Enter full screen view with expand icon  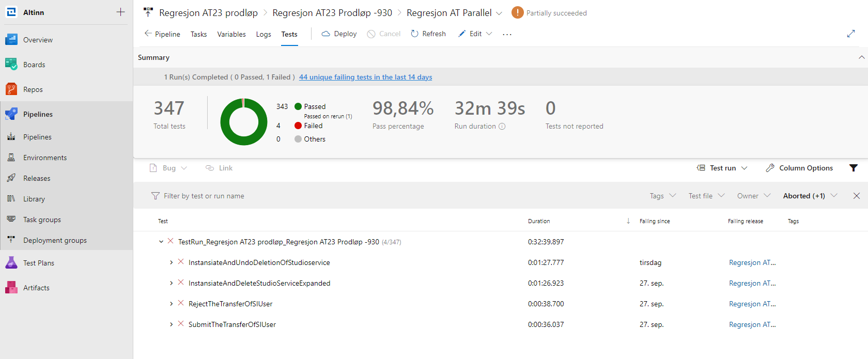851,34
